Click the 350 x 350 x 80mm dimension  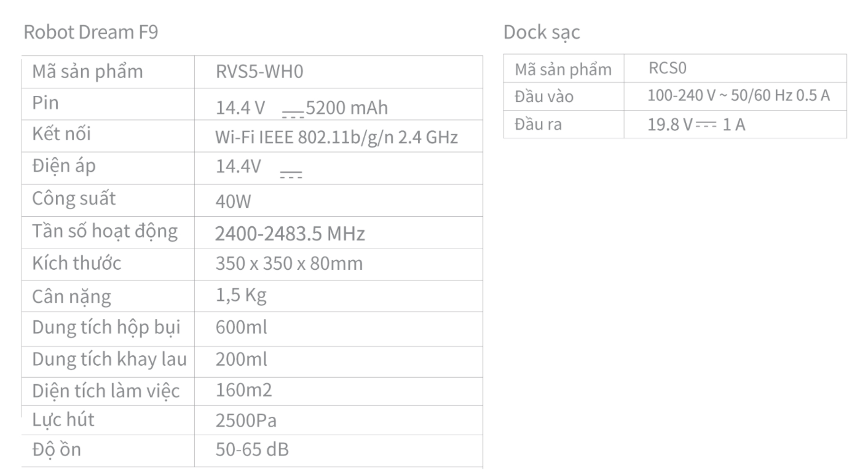tap(289, 264)
